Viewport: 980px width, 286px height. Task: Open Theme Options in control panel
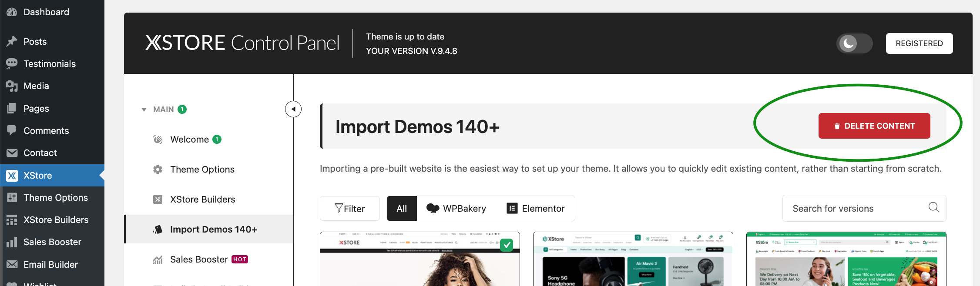(209, 170)
